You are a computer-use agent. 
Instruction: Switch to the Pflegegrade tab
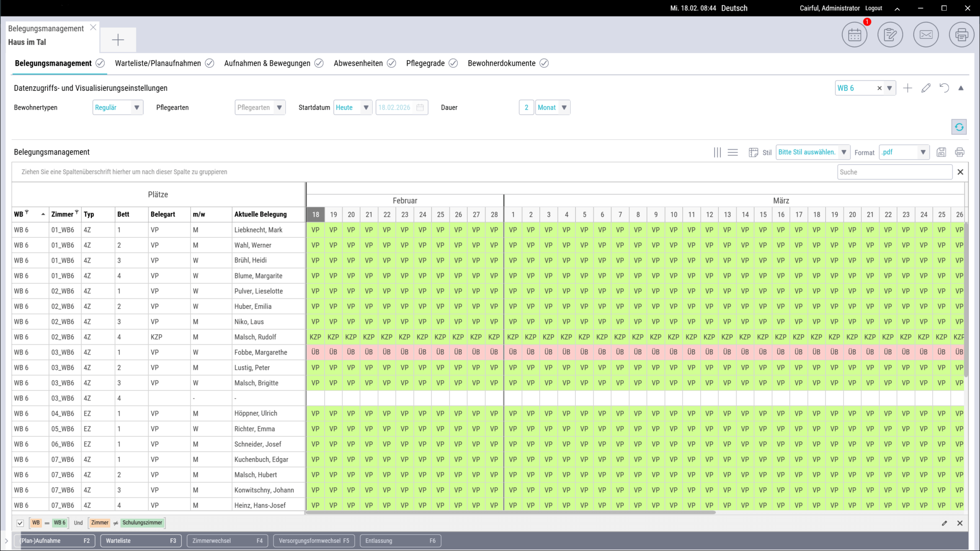pyautogui.click(x=425, y=63)
